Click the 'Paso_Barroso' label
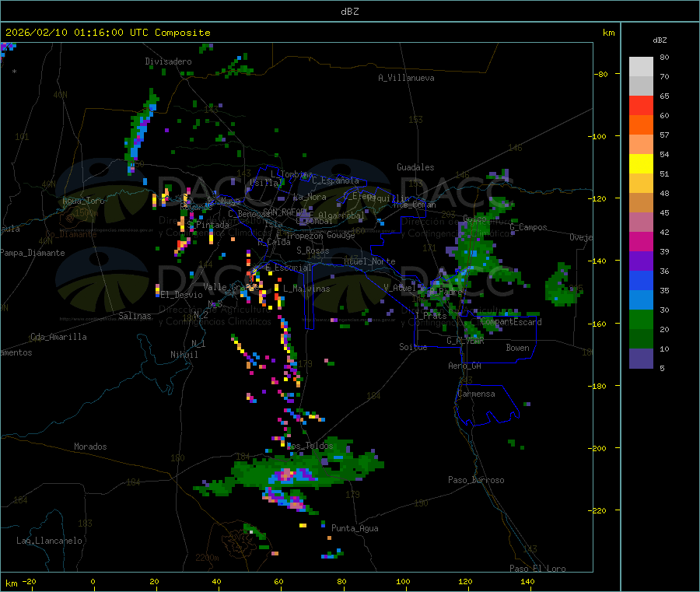The height and width of the screenshot is (592, 700). coord(476,480)
